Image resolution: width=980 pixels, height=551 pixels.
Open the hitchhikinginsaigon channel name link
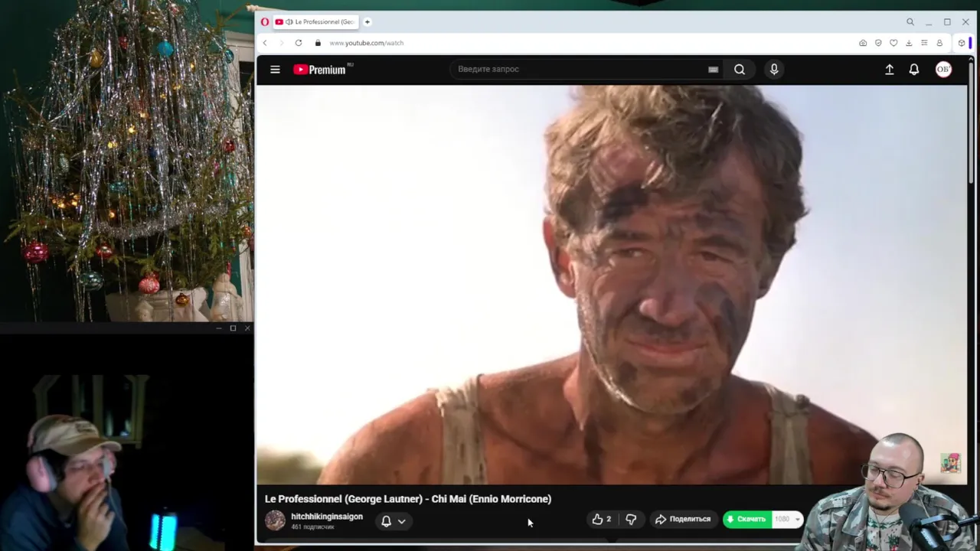pos(327,517)
